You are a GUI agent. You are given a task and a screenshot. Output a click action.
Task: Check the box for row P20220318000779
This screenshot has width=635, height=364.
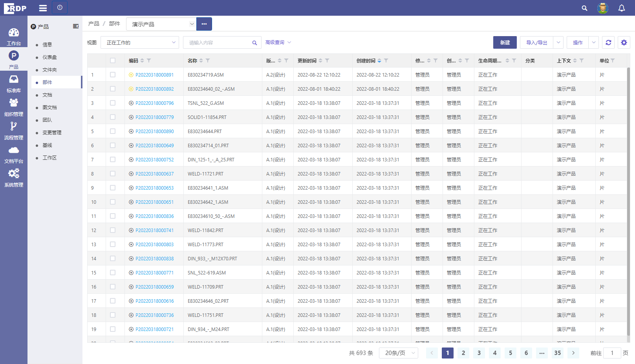tap(113, 117)
